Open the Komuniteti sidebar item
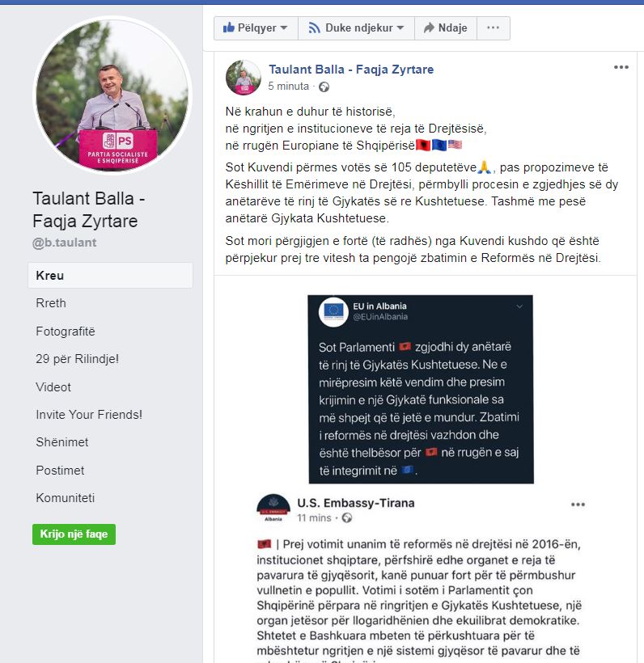 pyautogui.click(x=66, y=498)
